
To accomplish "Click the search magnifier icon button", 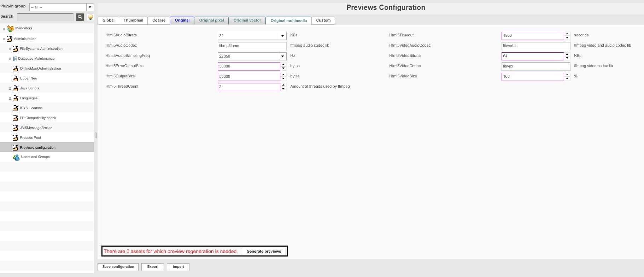I will (80, 17).
